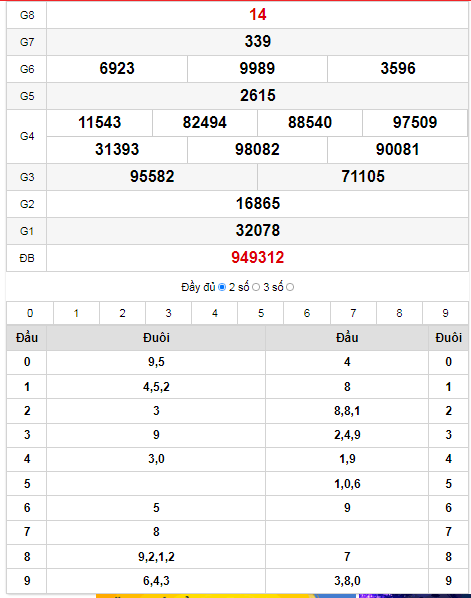The height and width of the screenshot is (598, 471).
Task: Filter results by digit 4 in number bar
Action: [x=215, y=313]
